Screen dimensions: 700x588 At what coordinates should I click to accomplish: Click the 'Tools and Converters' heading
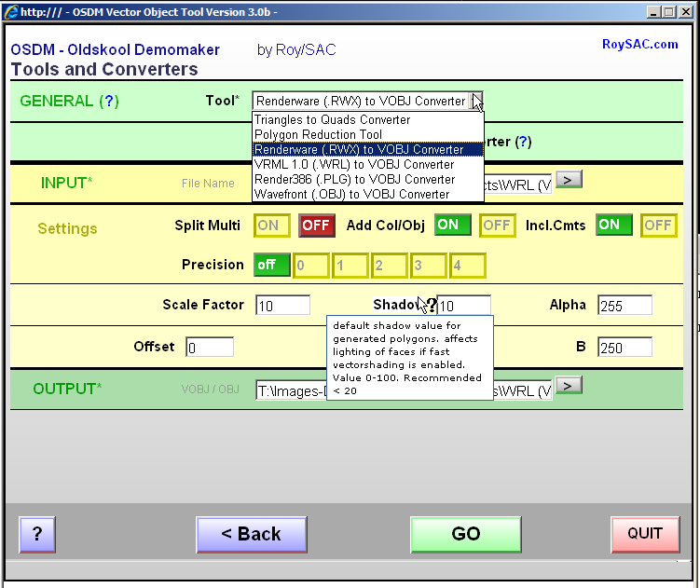[104, 69]
